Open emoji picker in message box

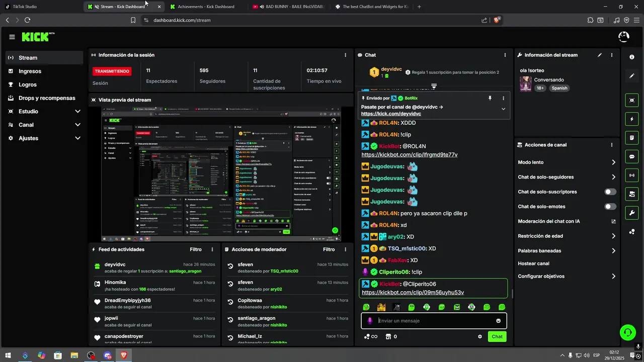[x=499, y=321]
